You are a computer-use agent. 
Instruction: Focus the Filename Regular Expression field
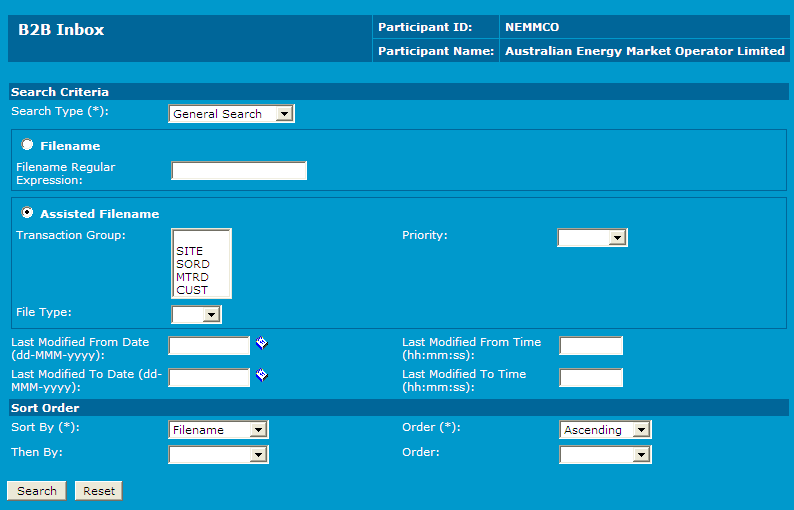[239, 171]
